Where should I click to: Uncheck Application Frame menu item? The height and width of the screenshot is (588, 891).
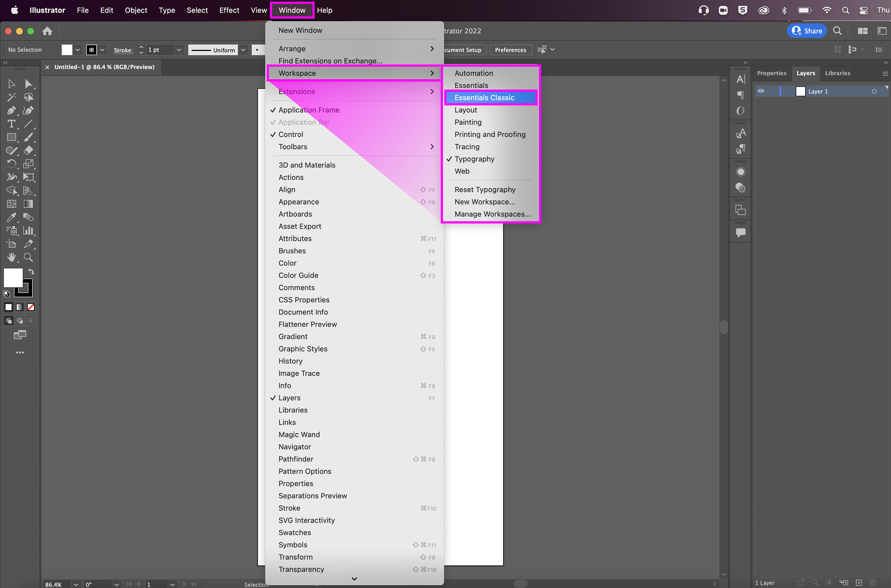click(309, 110)
